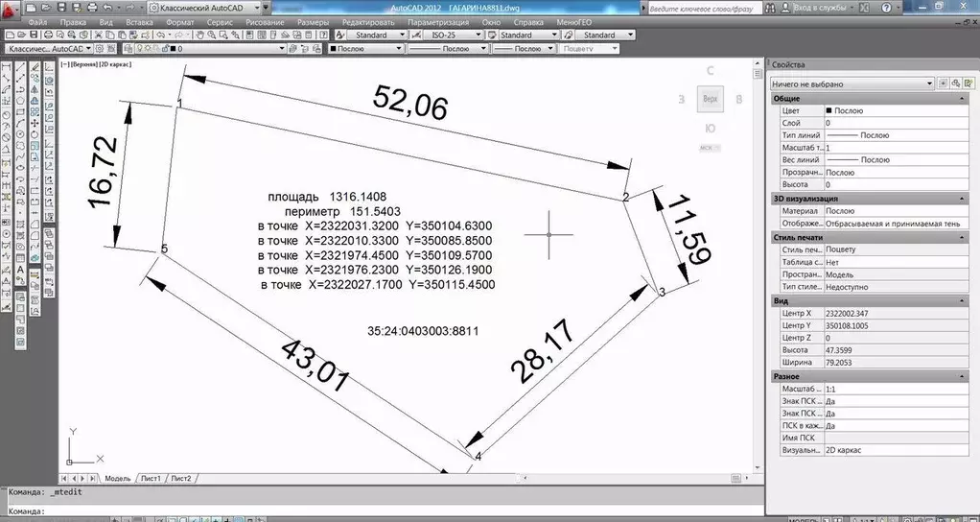
Task: Click the Select Objects icon in Properties panel
Action: (956, 83)
